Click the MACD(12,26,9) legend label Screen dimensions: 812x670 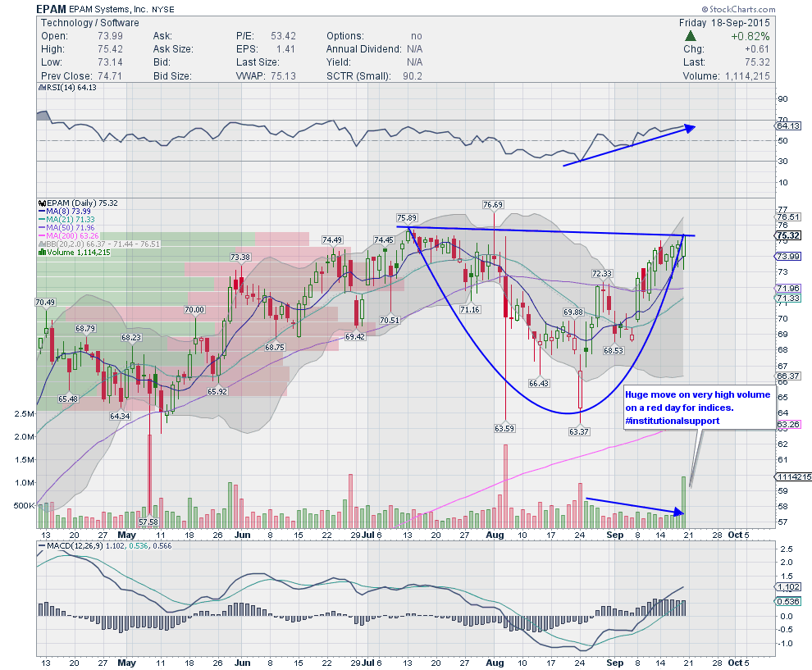75,545
